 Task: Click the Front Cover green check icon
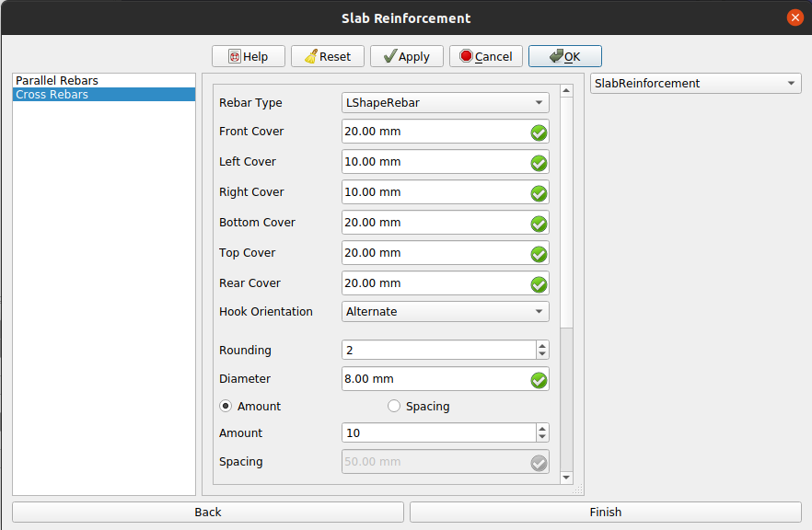539,133
